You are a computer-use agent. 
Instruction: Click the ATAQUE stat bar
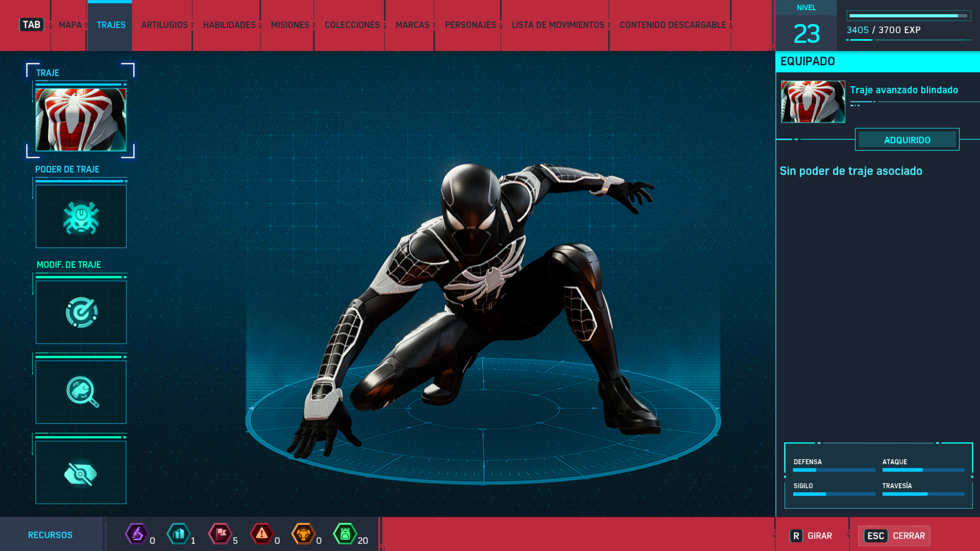point(923,470)
